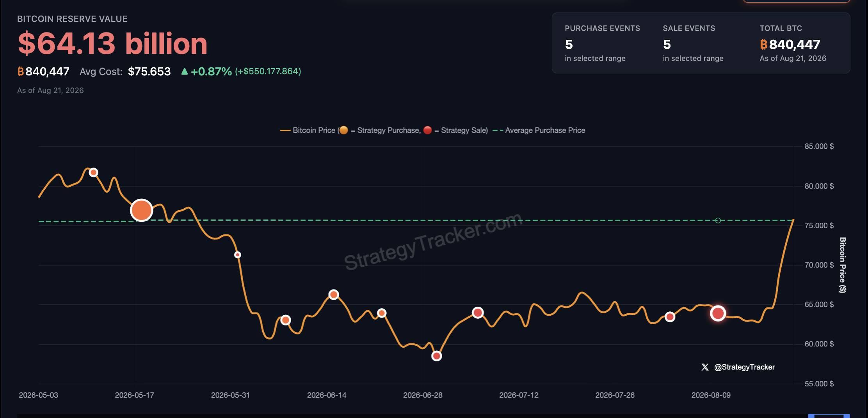Click the 70.000 $ axis label
The image size is (868, 418).
819,265
